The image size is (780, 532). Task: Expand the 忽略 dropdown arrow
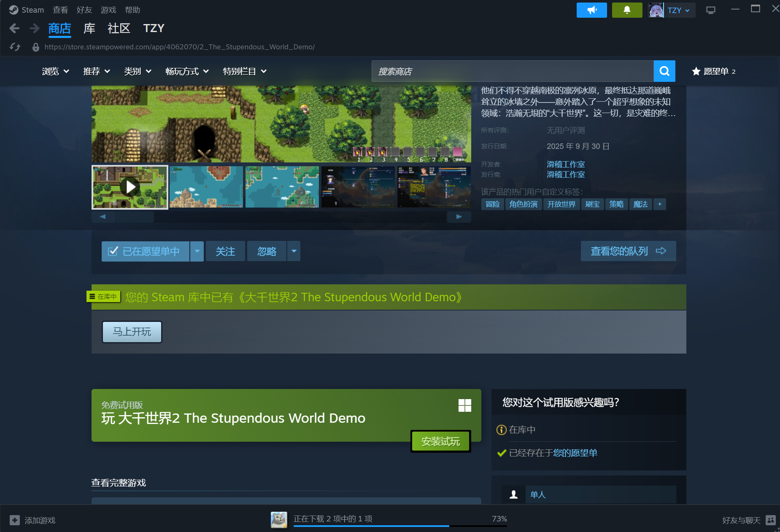coord(294,251)
